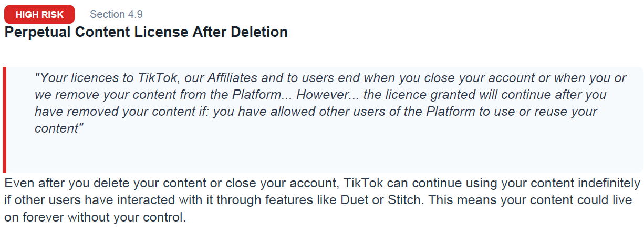The height and width of the screenshot is (231, 644).
Task: Click the red HIGH RISK badge
Action: (x=39, y=14)
